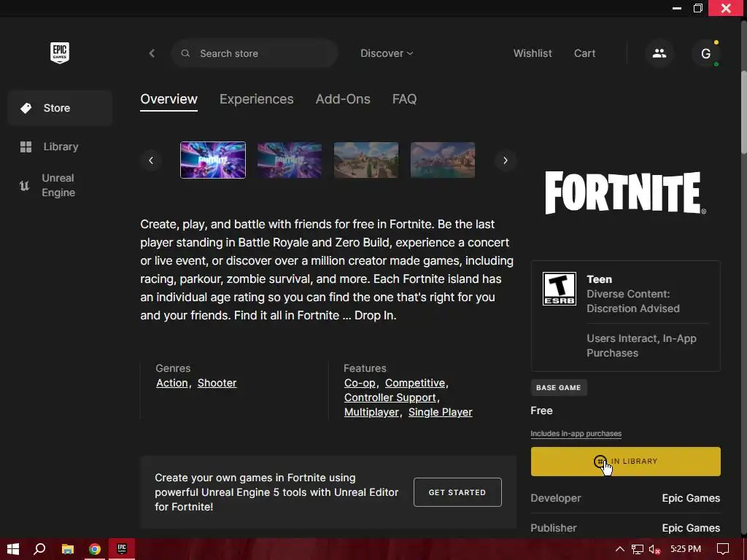Click the Epic Games Launcher taskbar icon
Screen dimensions: 747x560
[x=122, y=549]
